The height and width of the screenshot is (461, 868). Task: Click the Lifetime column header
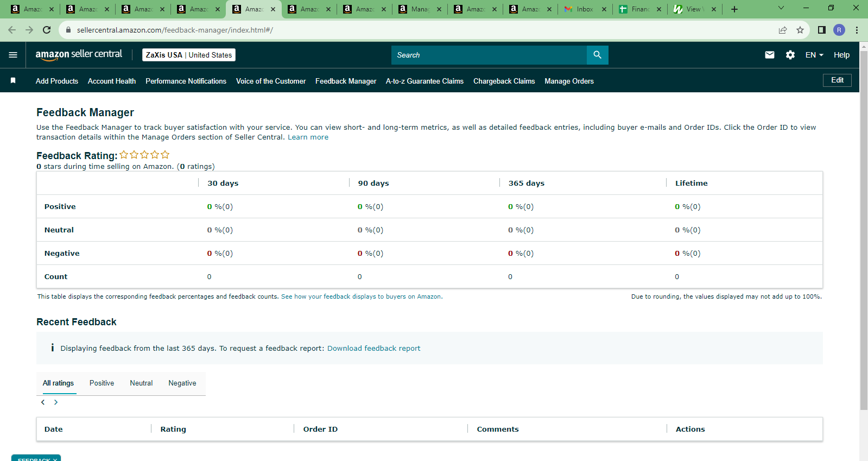tap(692, 183)
